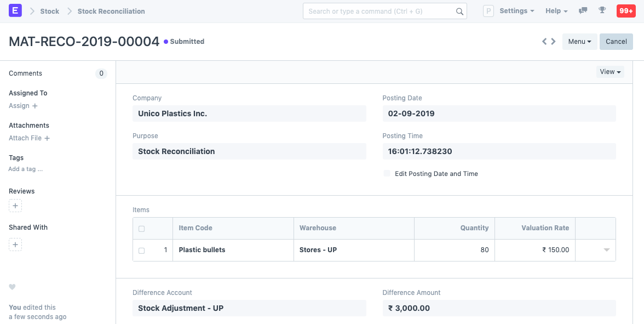This screenshot has width=644, height=324.
Task: Add a review with plus icon
Action: pyautogui.click(x=15, y=206)
